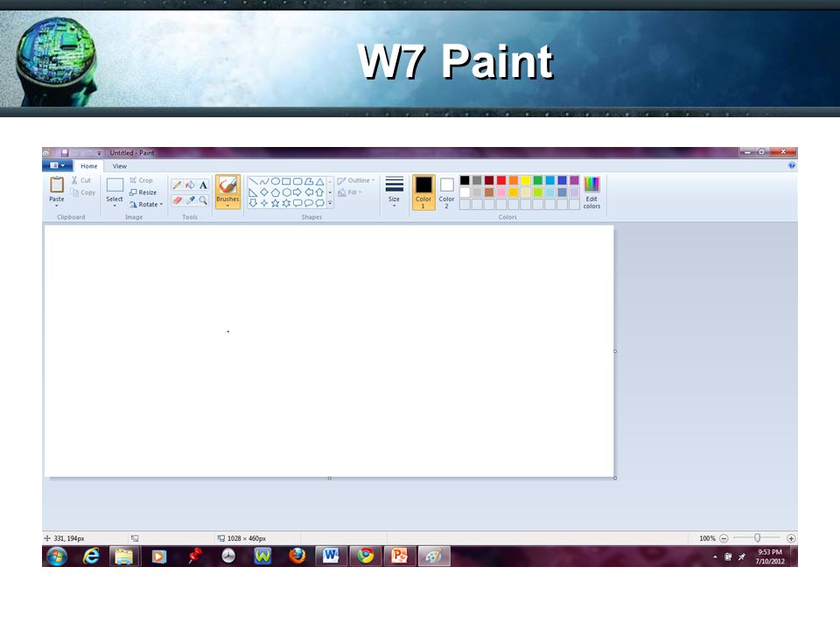Choose the Up arrow shape
Screen dimensions: 840x630
(320, 192)
